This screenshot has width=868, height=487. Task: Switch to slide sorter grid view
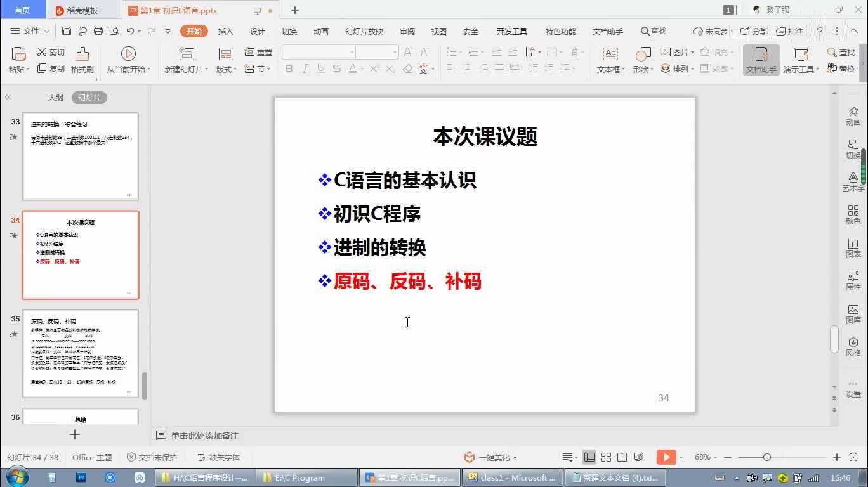pos(606,457)
